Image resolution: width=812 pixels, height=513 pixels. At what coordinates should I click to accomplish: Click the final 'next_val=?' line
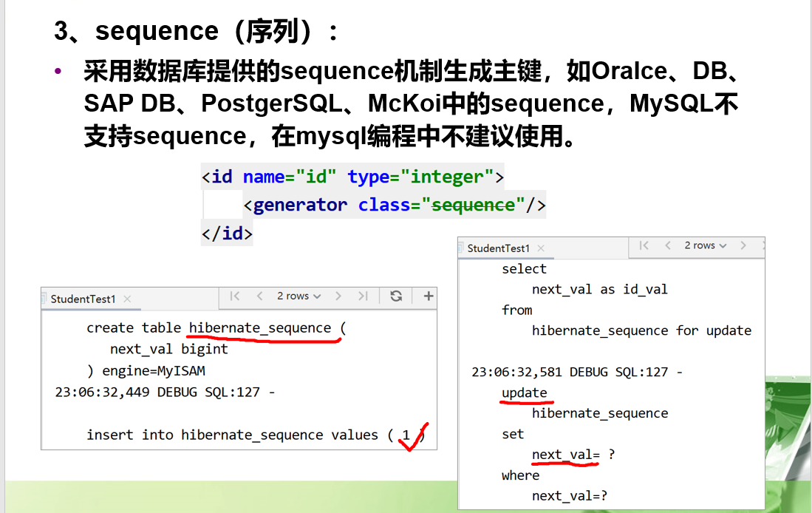570,496
